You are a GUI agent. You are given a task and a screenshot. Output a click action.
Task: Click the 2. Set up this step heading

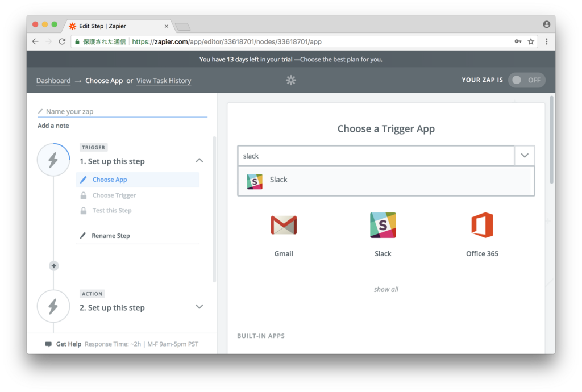112,308
